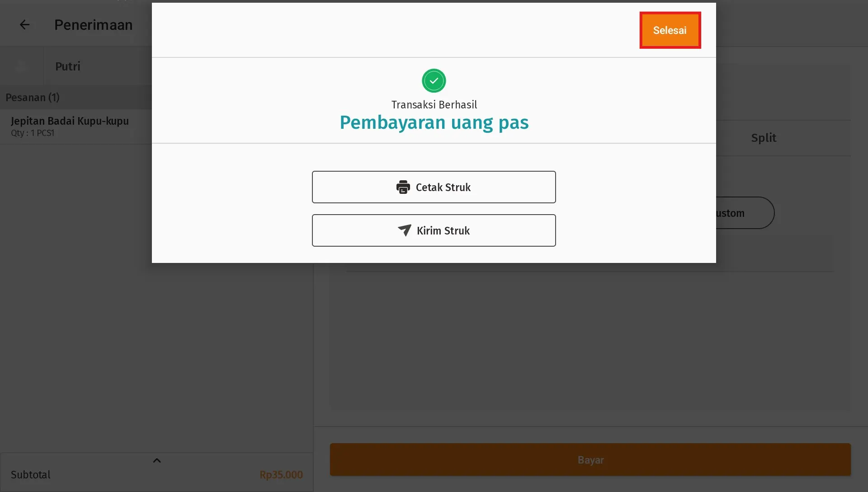Click the Transaksi Berhasil label
The width and height of the screenshot is (868, 492).
click(434, 104)
